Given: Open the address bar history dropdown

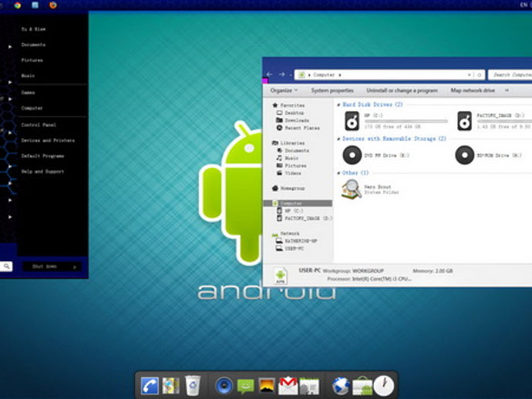Looking at the screenshot, I should pyautogui.click(x=470, y=75).
